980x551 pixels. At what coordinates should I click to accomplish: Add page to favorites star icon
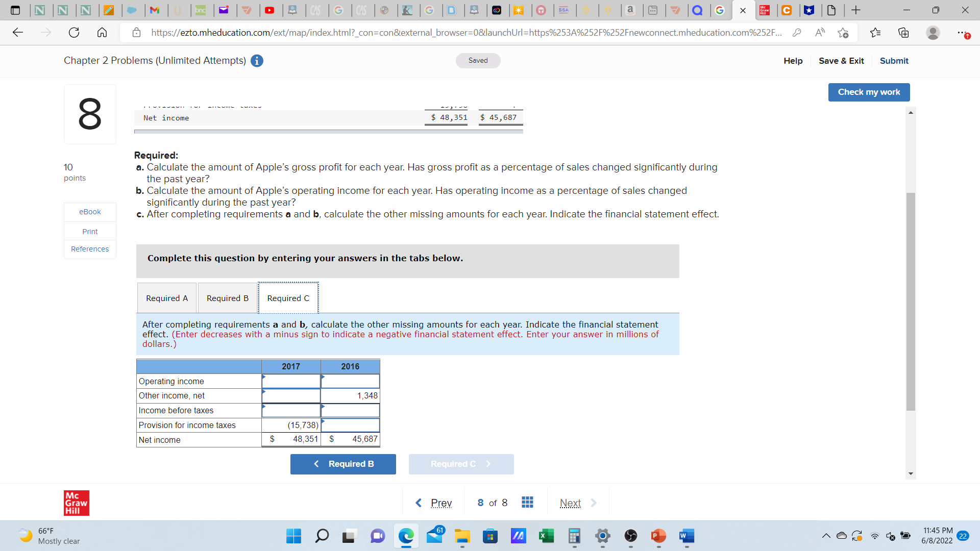click(843, 33)
